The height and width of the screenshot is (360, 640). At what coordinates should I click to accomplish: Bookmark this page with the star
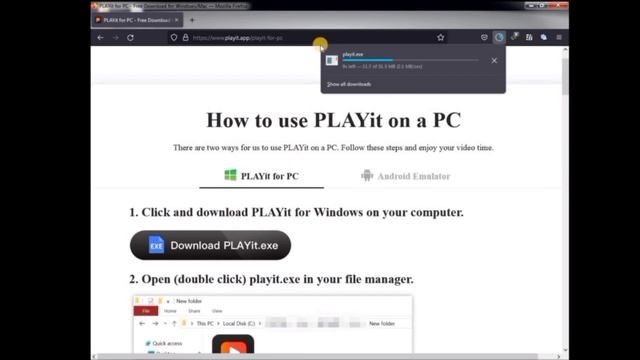[x=440, y=38]
